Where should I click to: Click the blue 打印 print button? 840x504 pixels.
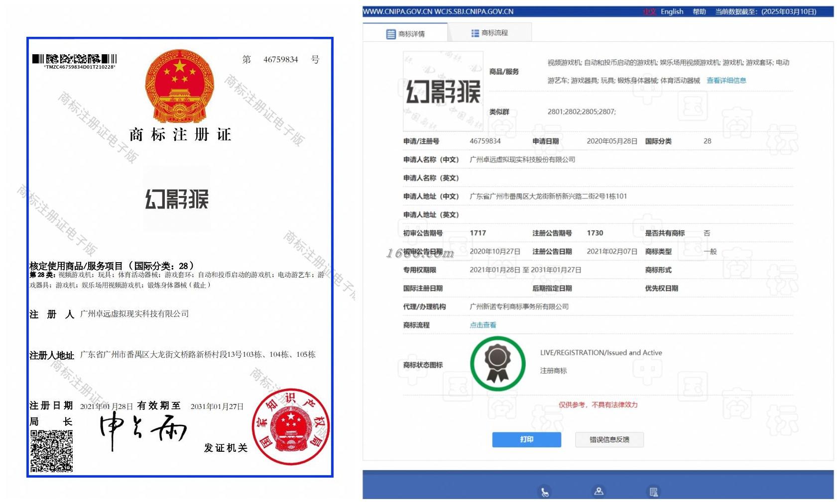(526, 439)
